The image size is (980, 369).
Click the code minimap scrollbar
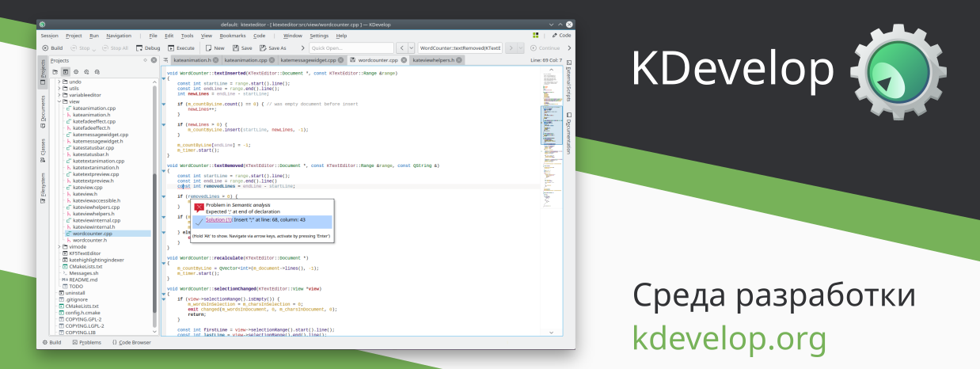(x=551, y=202)
